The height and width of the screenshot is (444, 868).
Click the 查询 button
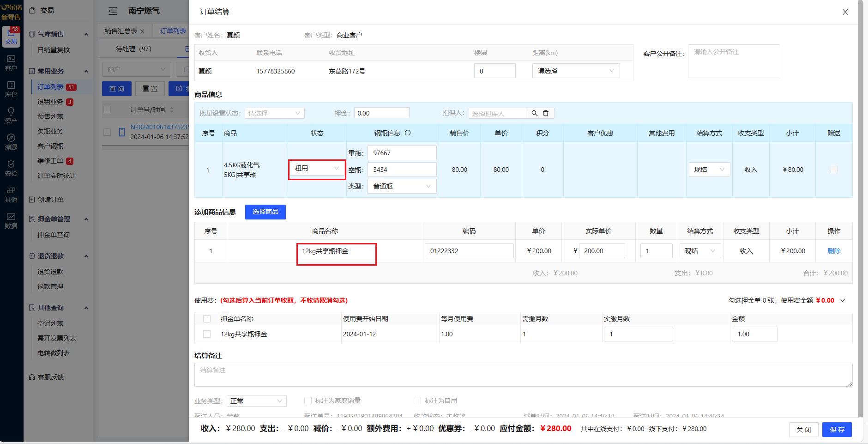click(x=117, y=89)
